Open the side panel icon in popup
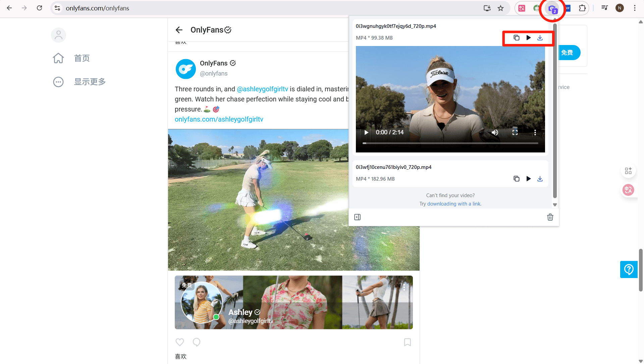Image resolution: width=644 pixels, height=364 pixels. 358,217
